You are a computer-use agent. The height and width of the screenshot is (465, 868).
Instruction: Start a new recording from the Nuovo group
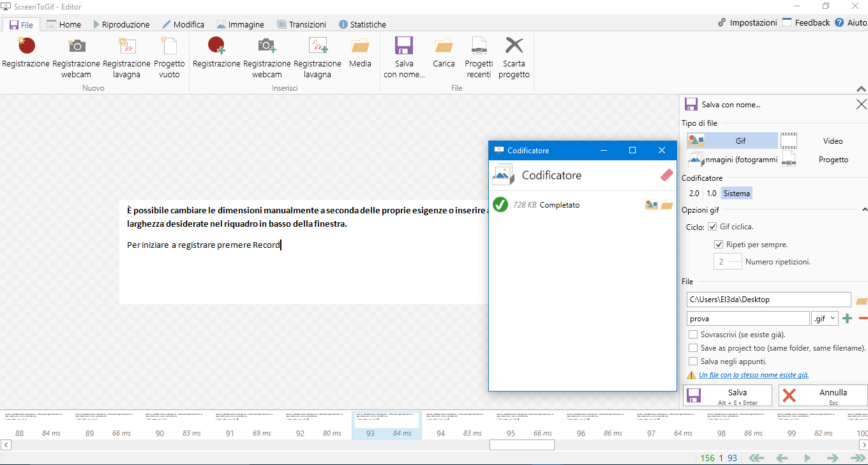pos(26,56)
